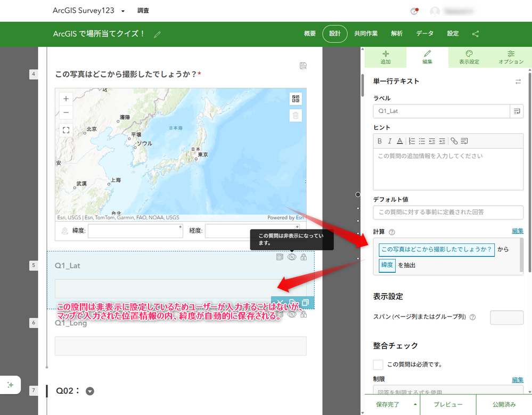The height and width of the screenshot is (415, 532).
Task: Toggle visibility eye icon on Q1_Long question
Action: point(291,314)
